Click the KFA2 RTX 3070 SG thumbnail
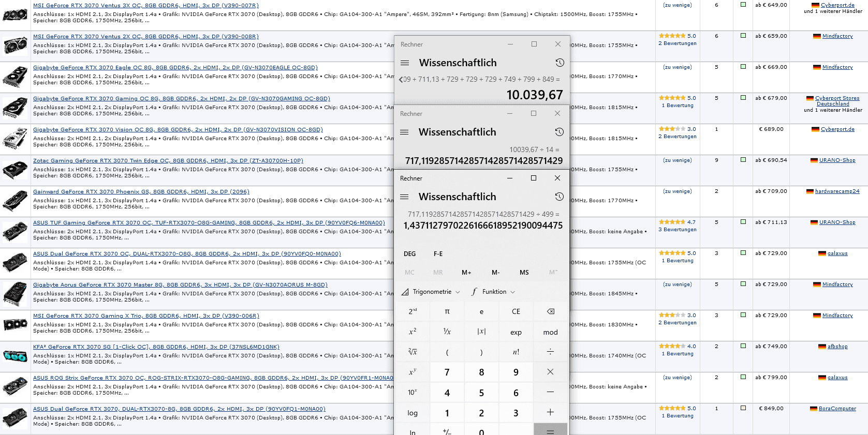Viewport: 868px width, 435px height. (15, 356)
